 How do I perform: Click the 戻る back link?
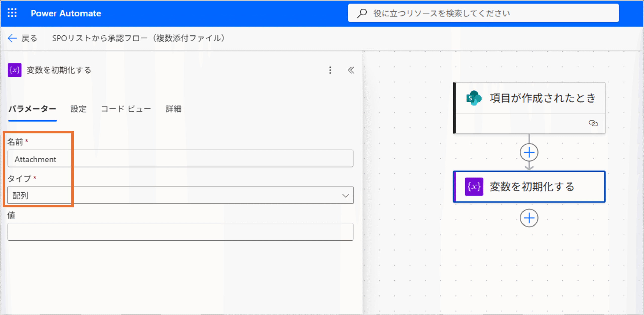pos(29,38)
